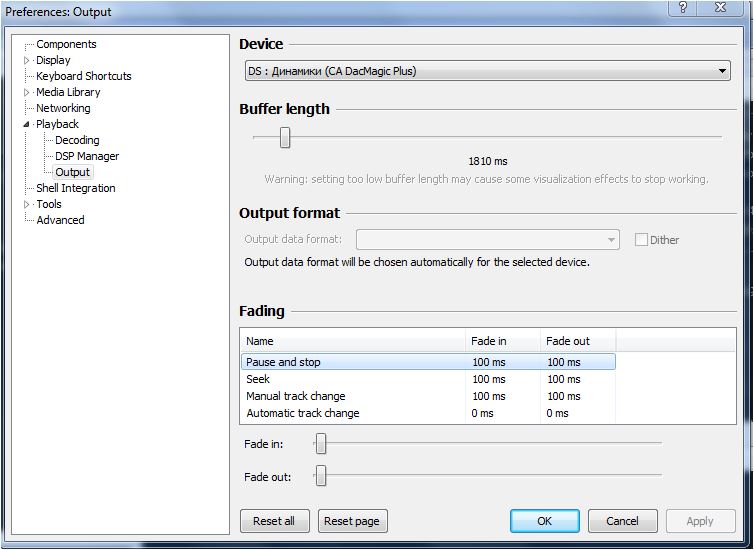Collapse the Playback tree node
Image resolution: width=754 pixels, height=550 pixels.
27,124
